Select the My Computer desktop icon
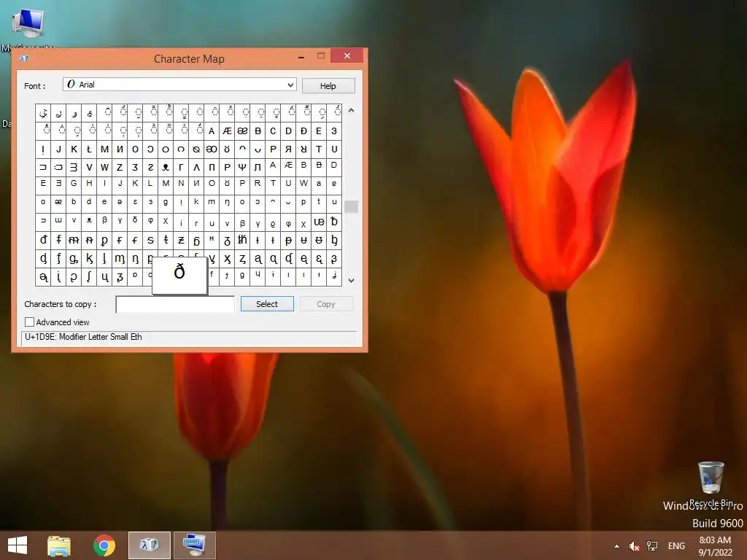This screenshot has height=560, width=747. [x=28, y=28]
